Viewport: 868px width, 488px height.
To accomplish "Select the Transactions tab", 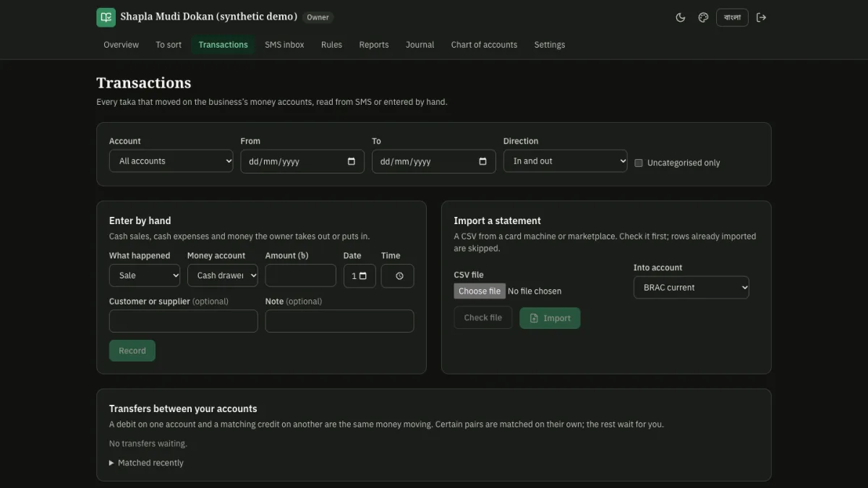I will click(x=224, y=45).
